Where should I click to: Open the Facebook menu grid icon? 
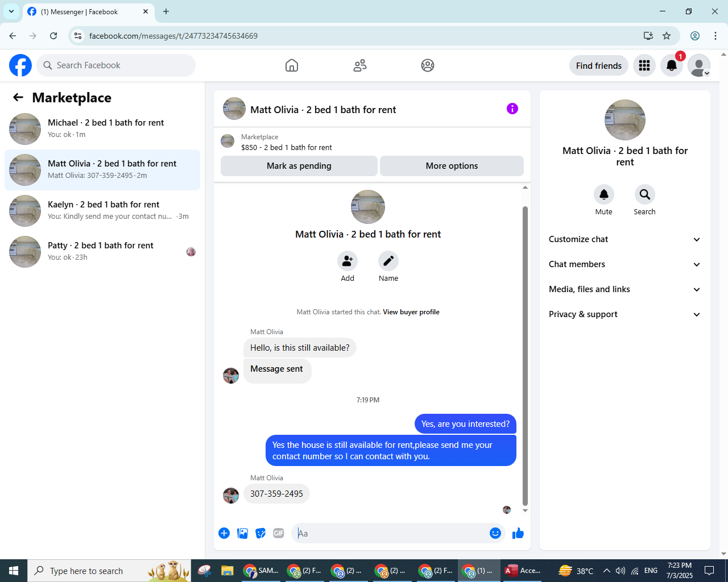(x=644, y=65)
